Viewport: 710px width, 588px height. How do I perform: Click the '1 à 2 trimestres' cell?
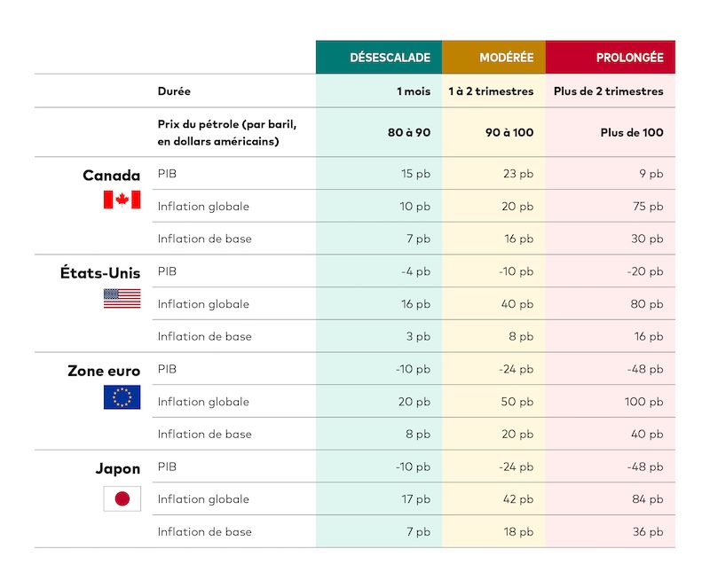tap(491, 91)
